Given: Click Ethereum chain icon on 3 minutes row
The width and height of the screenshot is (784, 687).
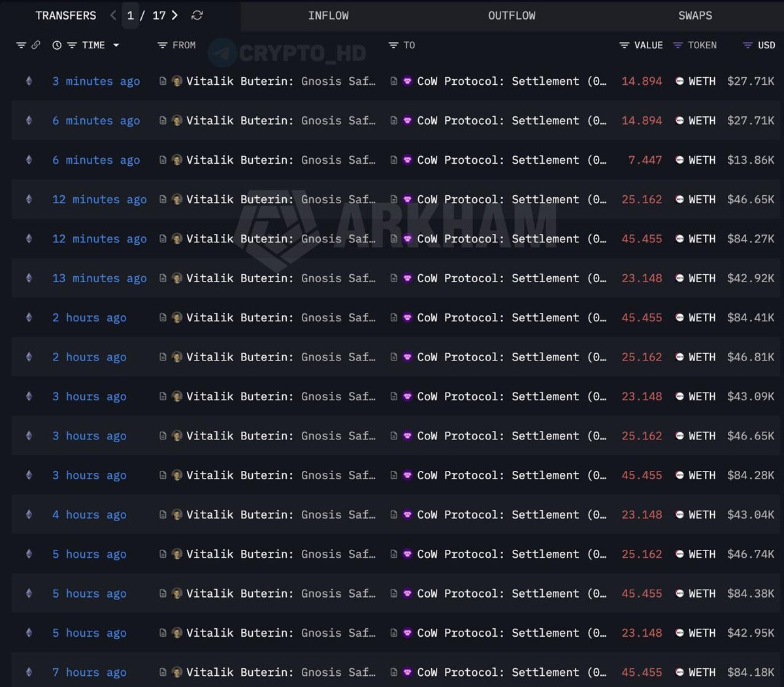Looking at the screenshot, I should (x=29, y=81).
